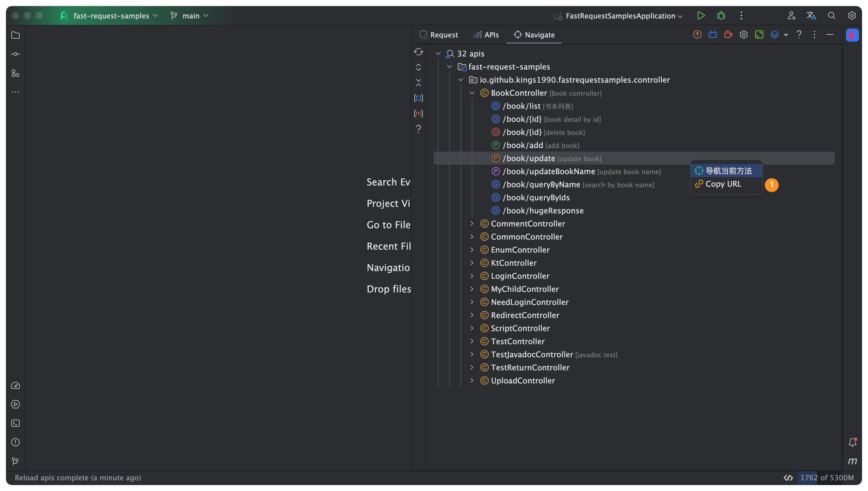Image resolution: width=868 pixels, height=491 pixels.
Task: Toggle the green layout square icon
Action: click(759, 35)
